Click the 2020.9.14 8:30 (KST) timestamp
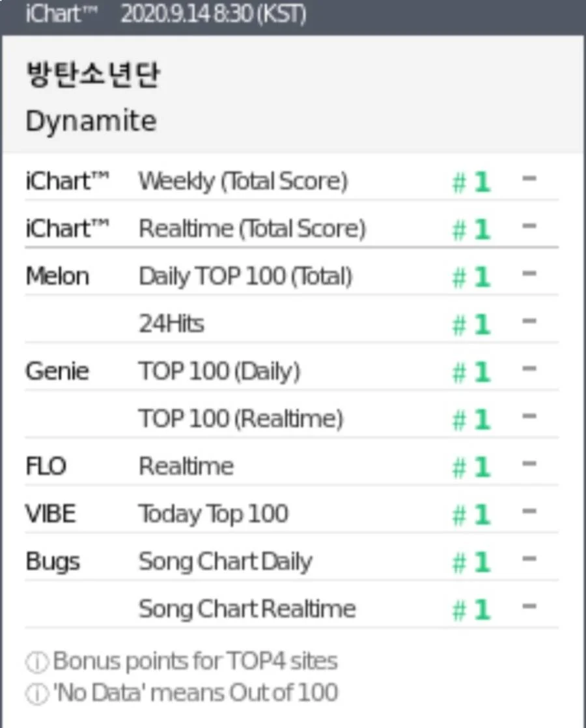Image resolution: width=586 pixels, height=728 pixels. [214, 14]
